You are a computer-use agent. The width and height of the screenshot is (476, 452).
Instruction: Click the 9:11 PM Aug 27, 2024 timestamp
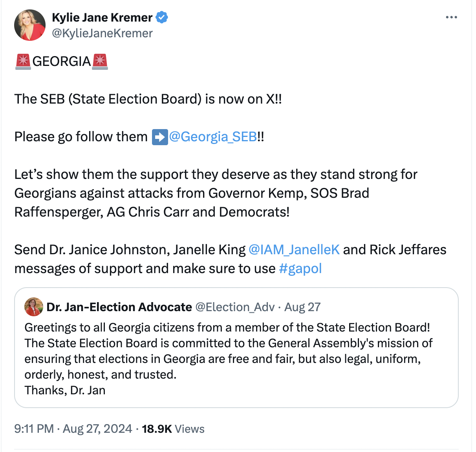coord(73,429)
